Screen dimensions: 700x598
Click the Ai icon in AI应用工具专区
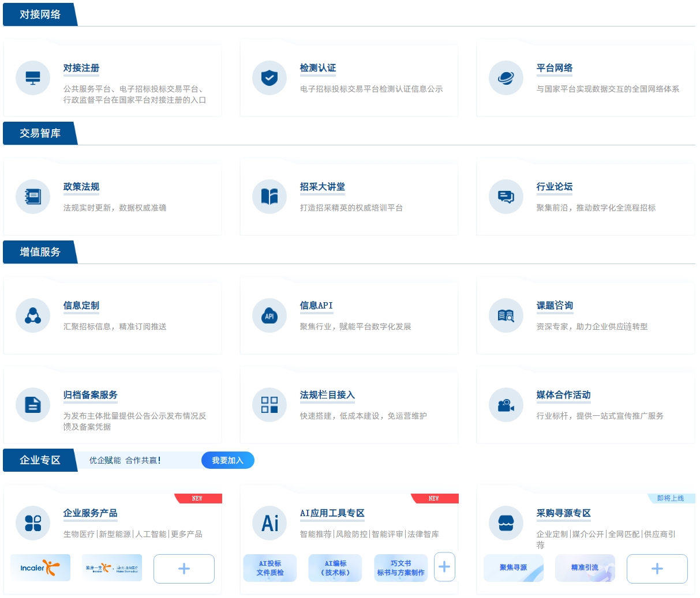[269, 523]
